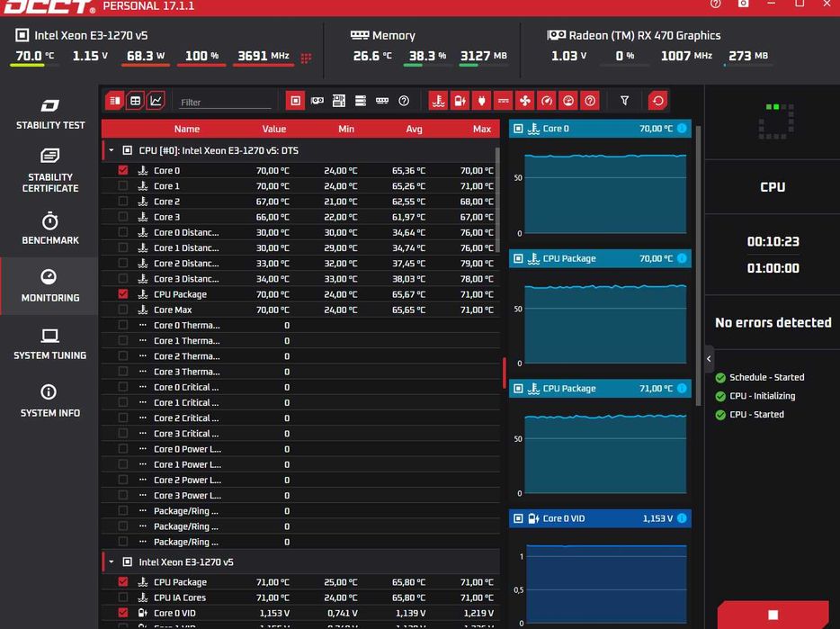
Task: Open the funnel advanced filter
Action: (625, 101)
